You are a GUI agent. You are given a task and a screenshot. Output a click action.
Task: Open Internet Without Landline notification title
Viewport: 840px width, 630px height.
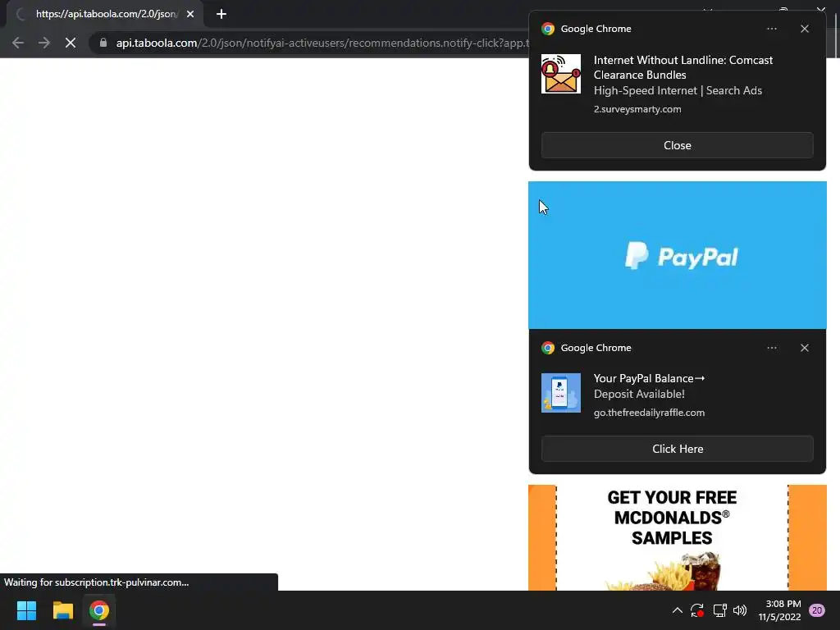683,67
